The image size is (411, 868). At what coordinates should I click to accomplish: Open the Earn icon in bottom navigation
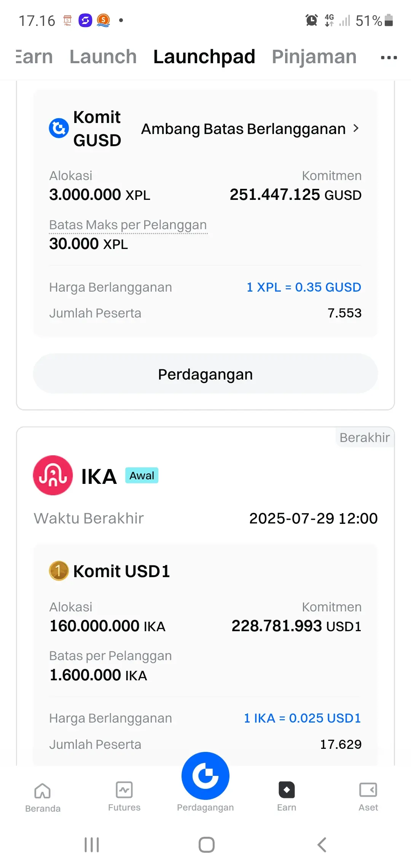pyautogui.click(x=287, y=790)
